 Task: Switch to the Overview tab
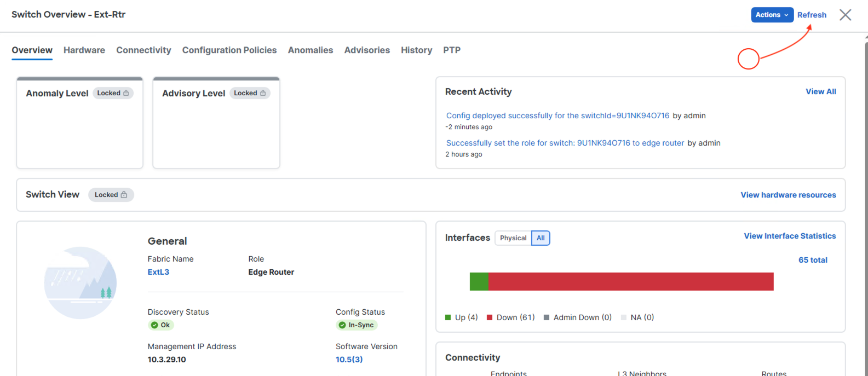click(x=32, y=50)
